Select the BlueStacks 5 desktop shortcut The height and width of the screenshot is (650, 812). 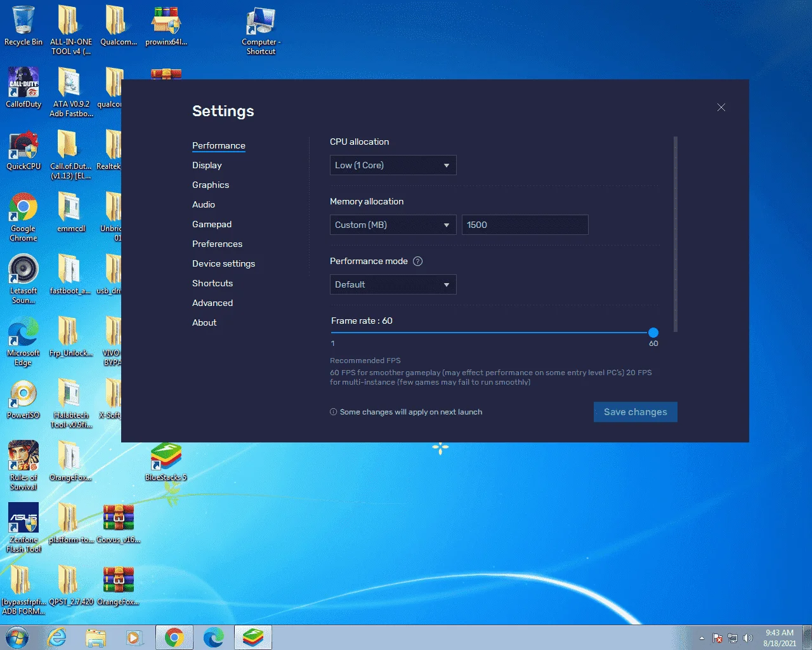[x=166, y=461]
